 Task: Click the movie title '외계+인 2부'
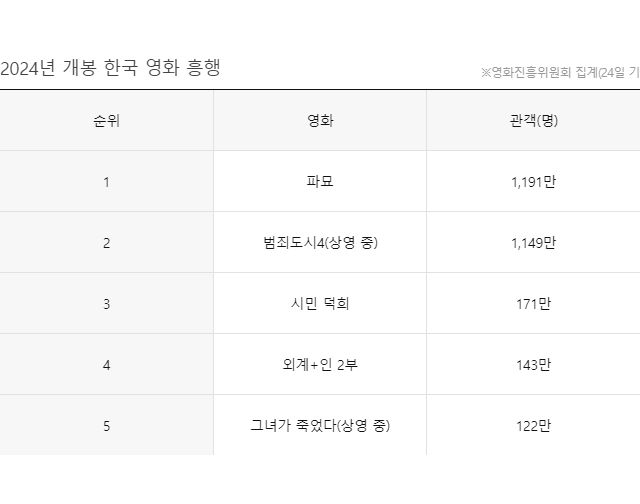click(320, 365)
